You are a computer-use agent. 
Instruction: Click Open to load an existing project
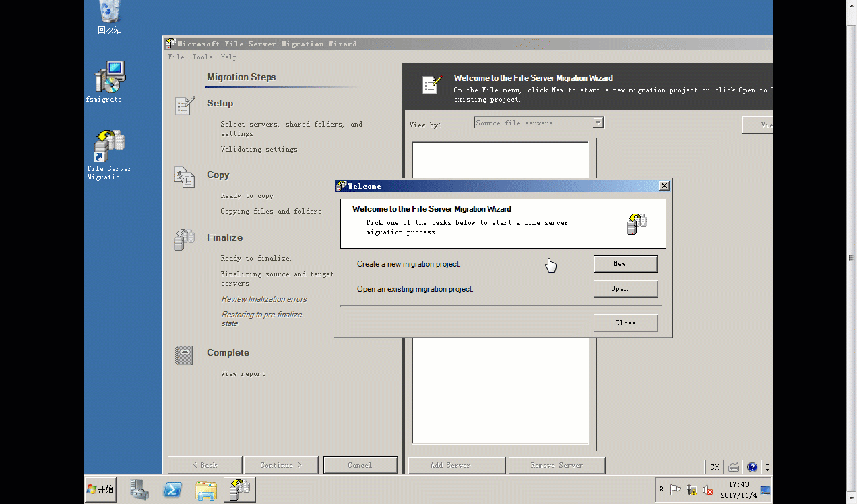(625, 289)
